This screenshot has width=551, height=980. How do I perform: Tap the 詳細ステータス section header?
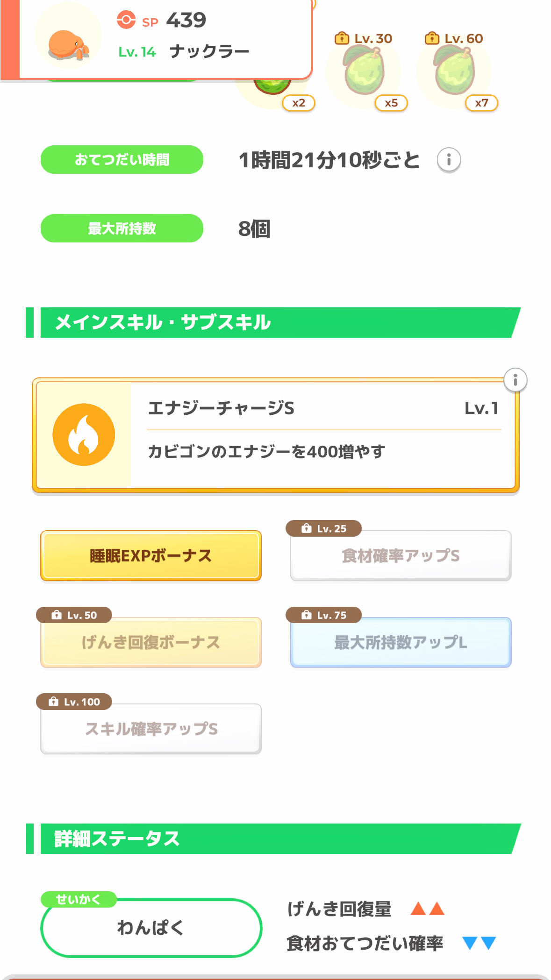[x=276, y=838]
